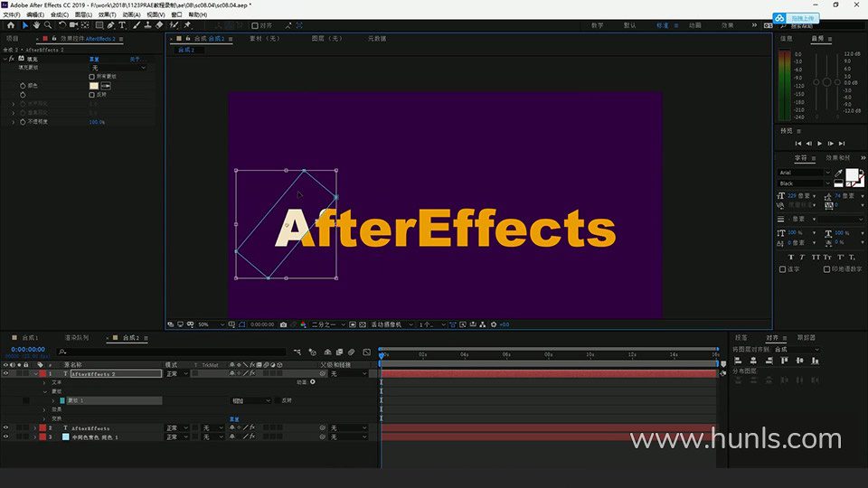Image resolution: width=868 pixels, height=488 pixels.
Task: Select the Clone Stamp tool
Action: click(147, 25)
